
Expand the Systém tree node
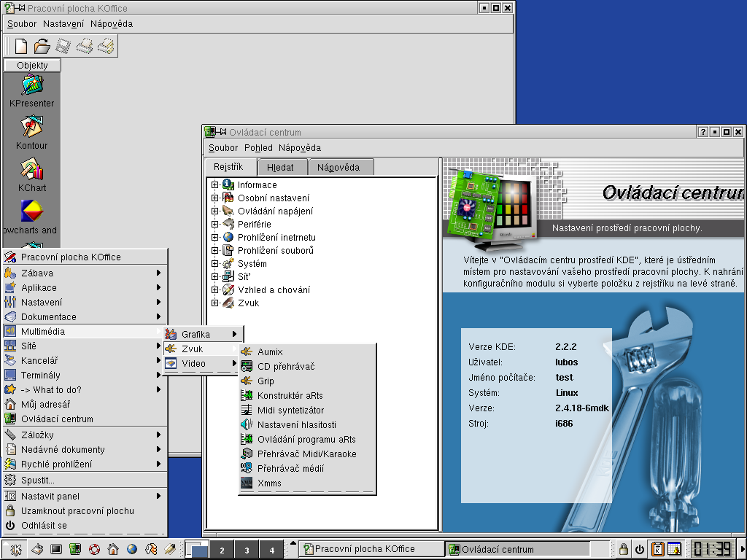[215, 264]
